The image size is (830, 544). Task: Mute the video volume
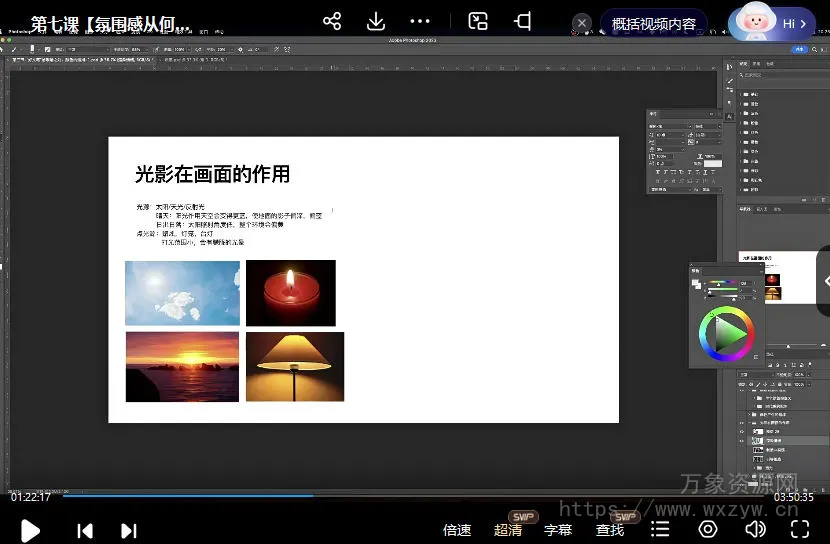[x=755, y=529]
